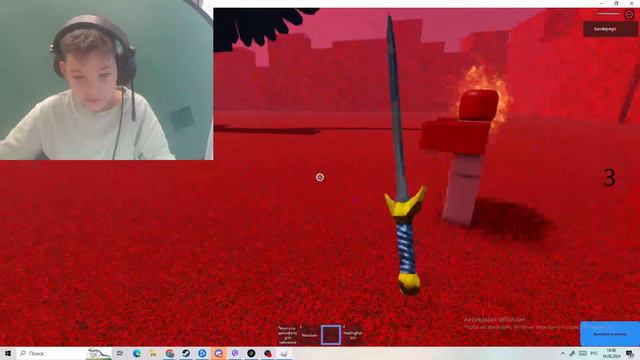The image size is (640, 360).
Task: Open the Viber icon on the taskbar
Action: [x=235, y=353]
